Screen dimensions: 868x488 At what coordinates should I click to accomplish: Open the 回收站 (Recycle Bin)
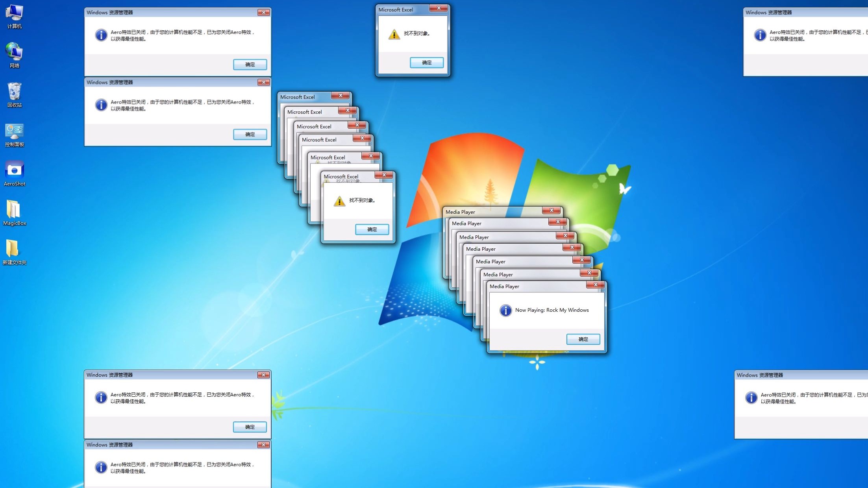point(14,93)
